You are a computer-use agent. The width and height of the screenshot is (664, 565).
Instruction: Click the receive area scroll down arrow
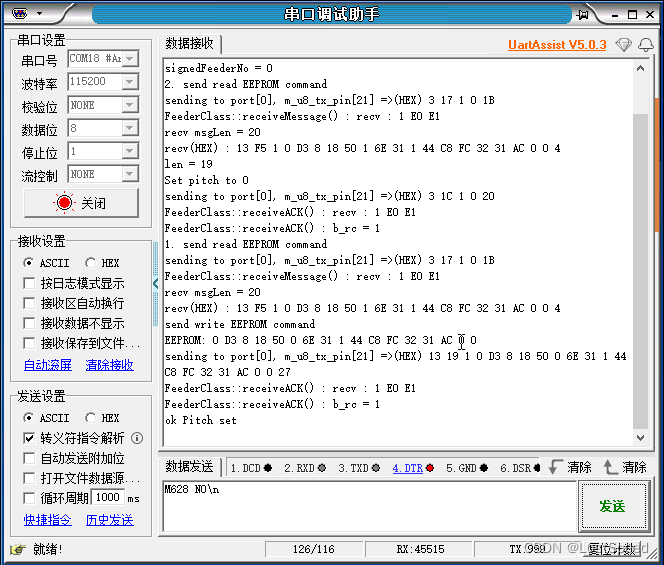[641, 438]
